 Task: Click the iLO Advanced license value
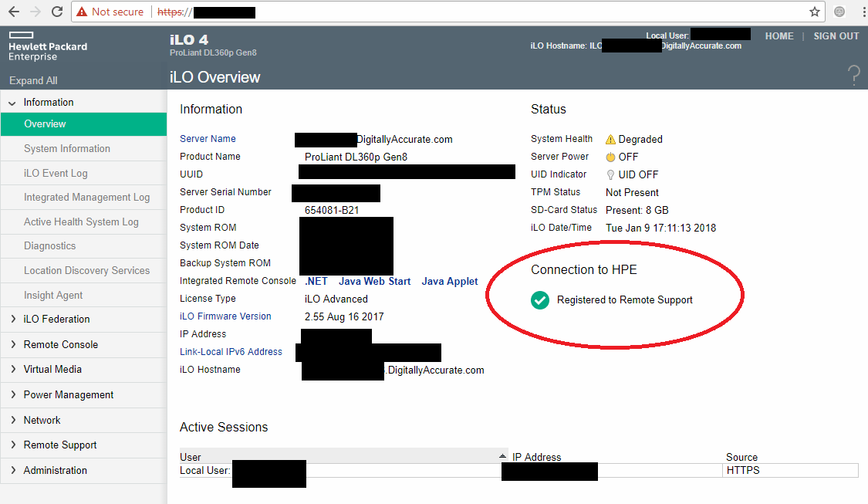[x=336, y=299]
